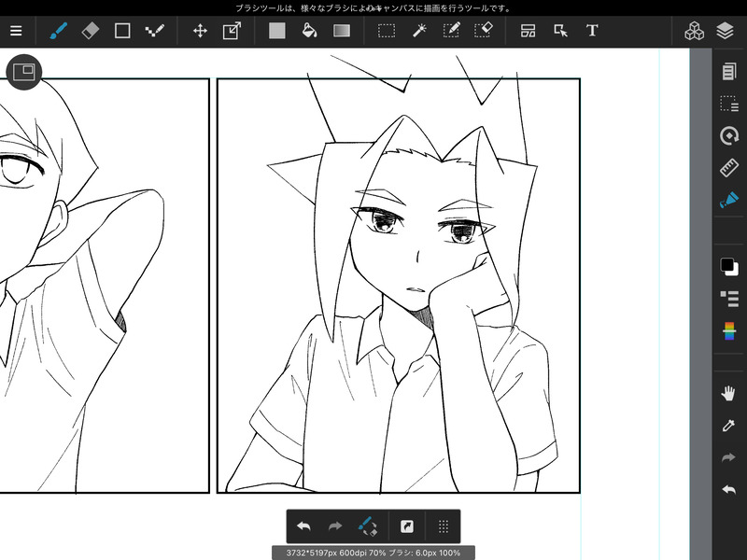Open the brush list icon
Image resolution: width=747 pixels, height=560 pixels.
(x=729, y=299)
